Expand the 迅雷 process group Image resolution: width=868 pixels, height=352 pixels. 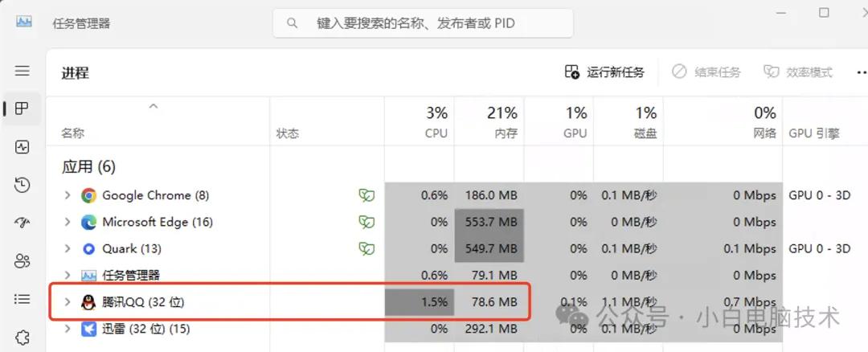[68, 329]
